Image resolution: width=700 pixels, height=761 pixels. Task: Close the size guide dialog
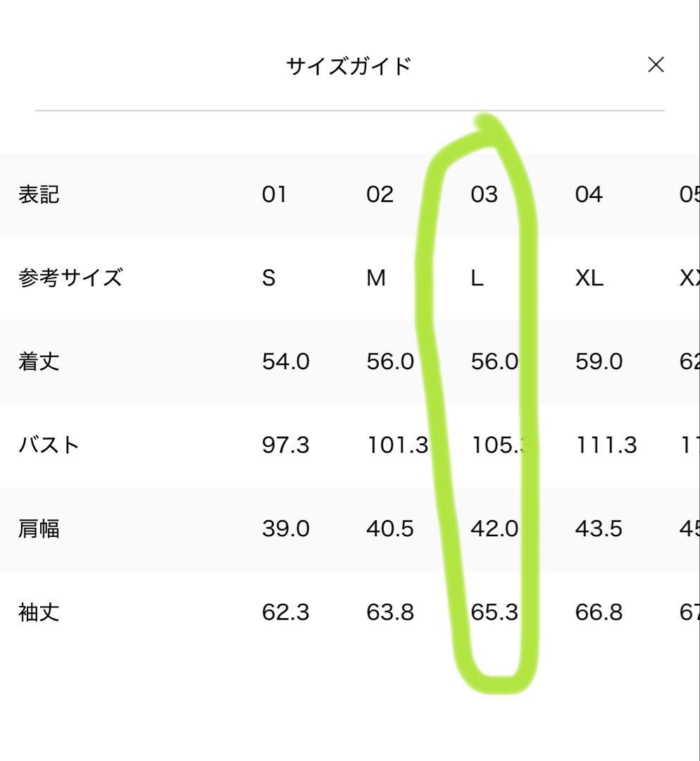(x=656, y=66)
